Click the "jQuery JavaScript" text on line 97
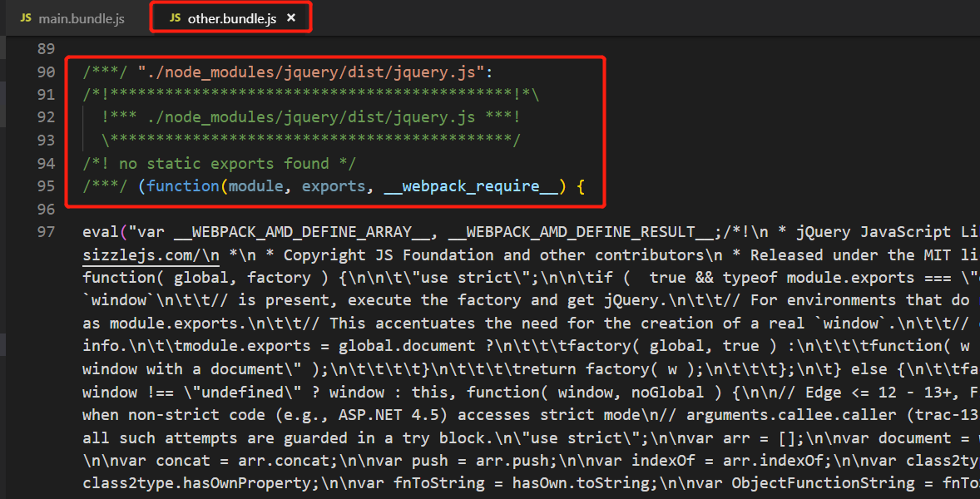980x499 pixels. 869,232
